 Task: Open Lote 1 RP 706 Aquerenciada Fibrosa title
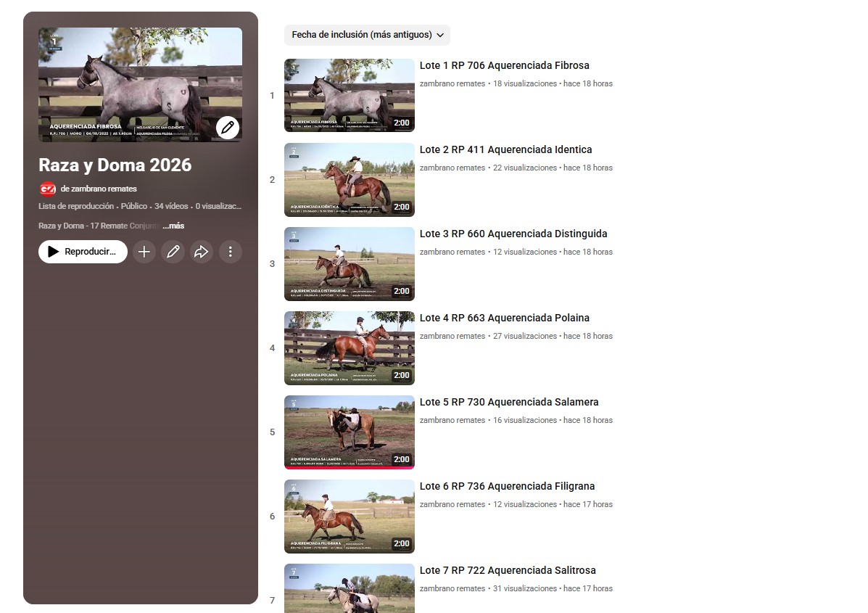click(x=504, y=65)
